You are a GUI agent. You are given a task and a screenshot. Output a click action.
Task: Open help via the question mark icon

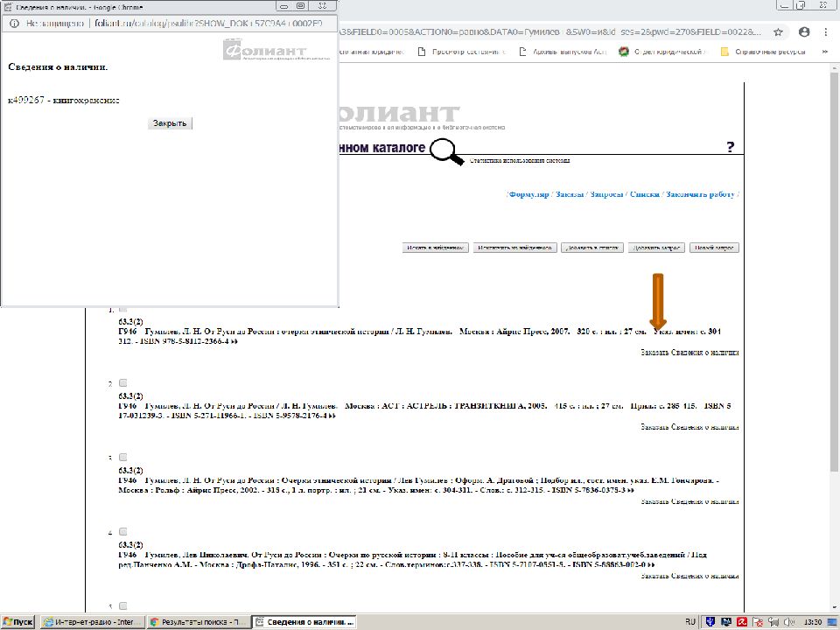click(731, 147)
